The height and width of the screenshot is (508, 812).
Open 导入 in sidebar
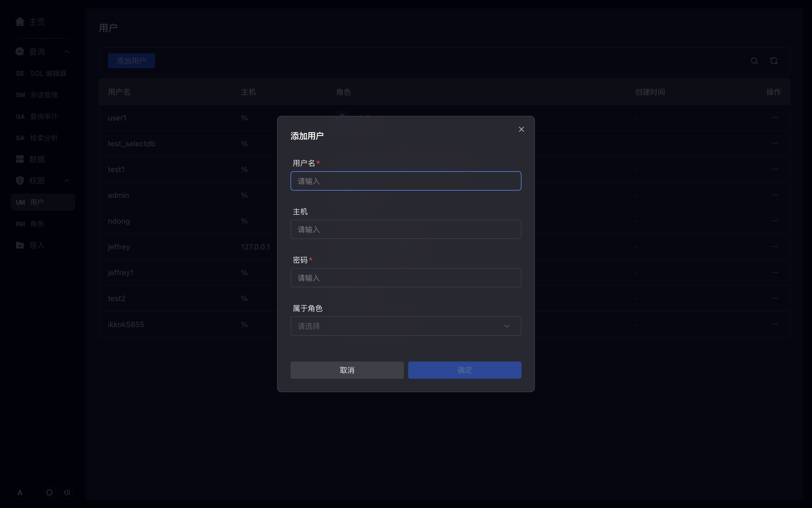(x=37, y=245)
